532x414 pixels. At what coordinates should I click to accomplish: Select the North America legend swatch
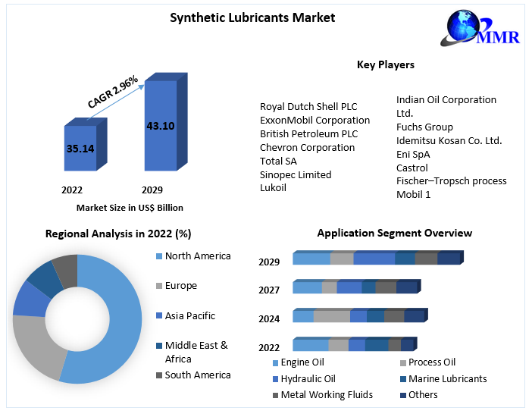tap(159, 256)
